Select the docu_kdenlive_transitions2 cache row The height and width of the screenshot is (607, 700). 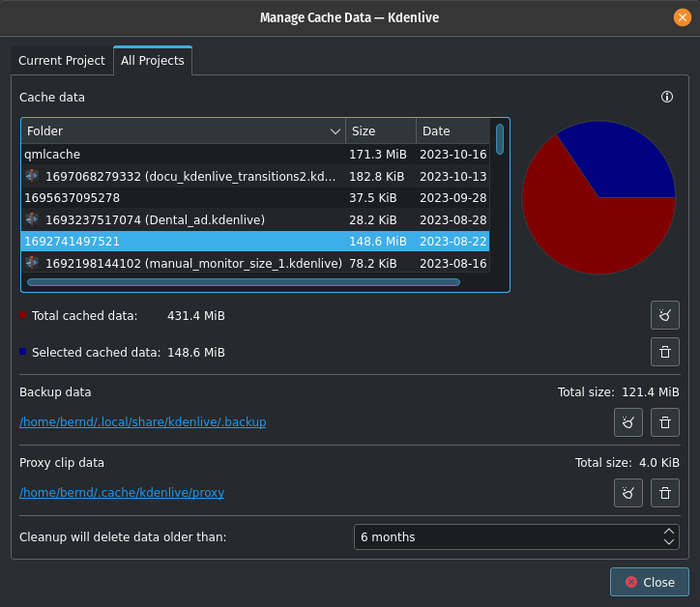pos(255,176)
